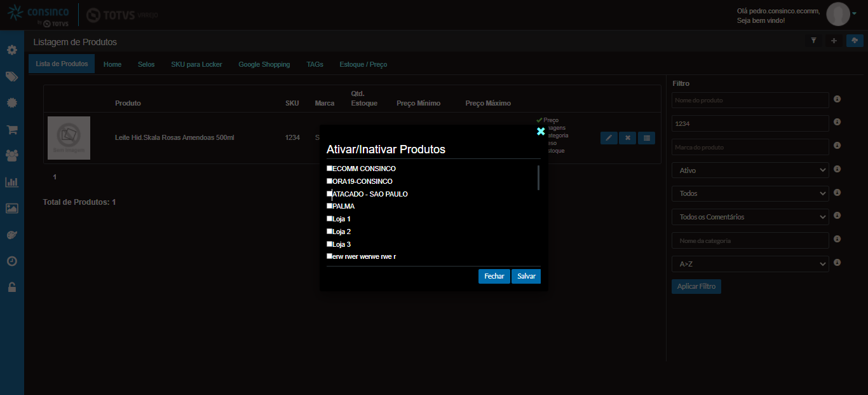This screenshot has width=868, height=395.
Task: Check the PALMA checkbox
Action: pos(330,206)
